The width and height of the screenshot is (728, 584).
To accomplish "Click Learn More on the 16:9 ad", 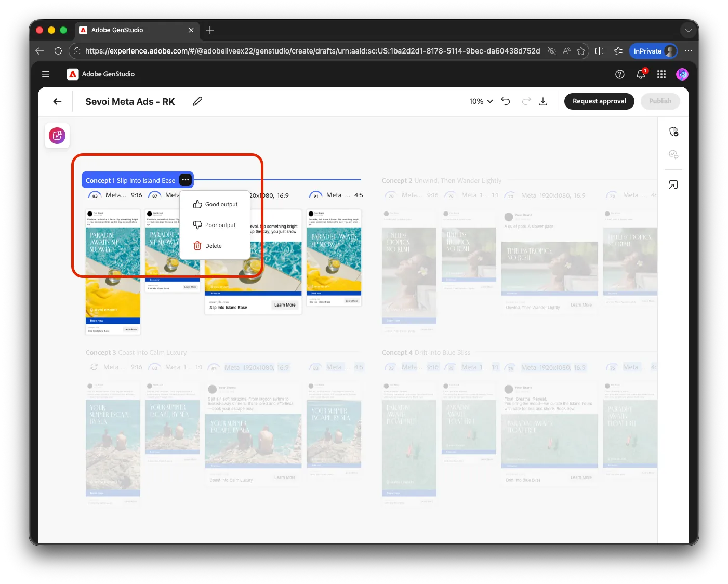I will (x=285, y=305).
